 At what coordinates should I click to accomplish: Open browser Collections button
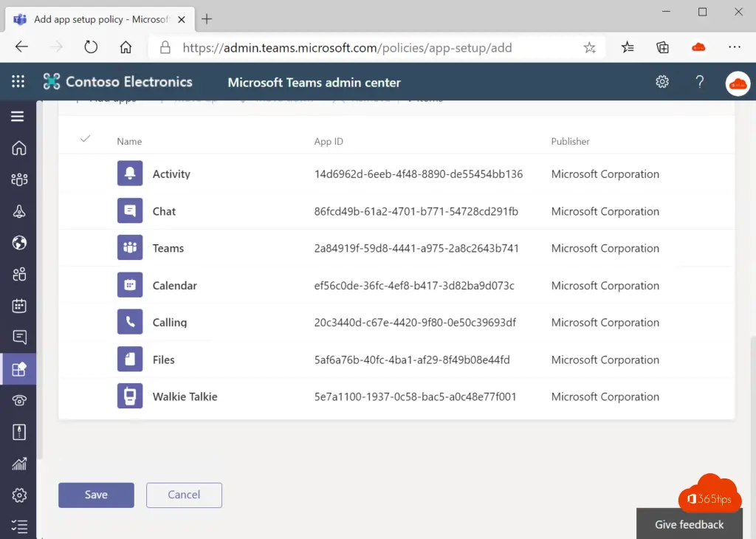[x=662, y=47]
